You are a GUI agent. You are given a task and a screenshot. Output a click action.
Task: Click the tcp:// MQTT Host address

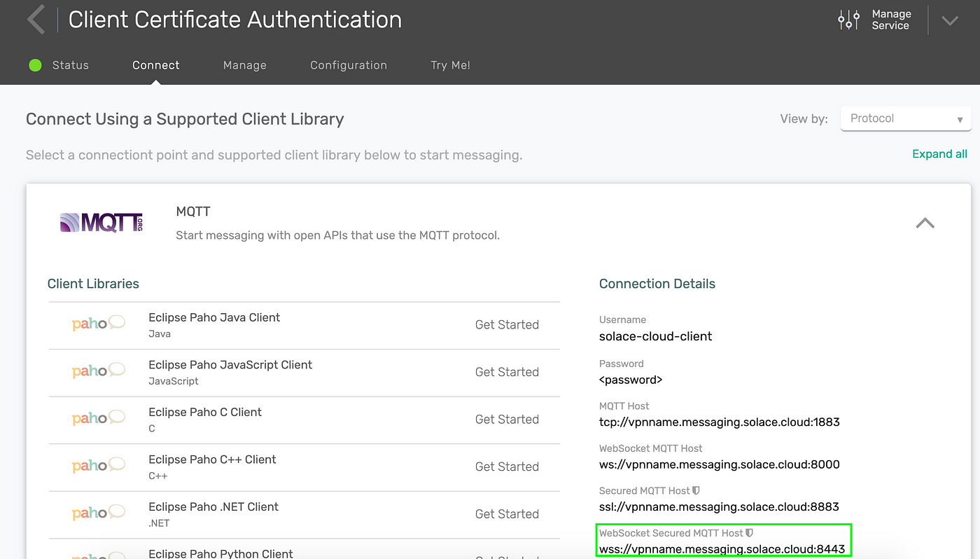click(719, 422)
